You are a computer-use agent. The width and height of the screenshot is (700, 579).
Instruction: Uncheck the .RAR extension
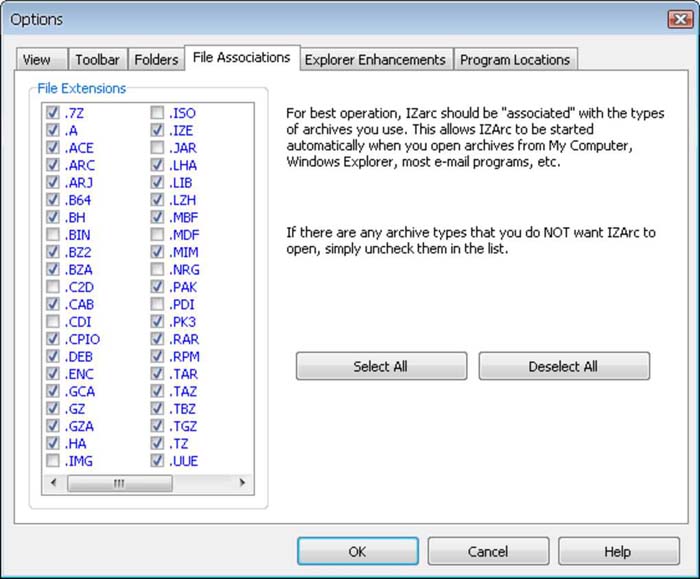tap(157, 339)
